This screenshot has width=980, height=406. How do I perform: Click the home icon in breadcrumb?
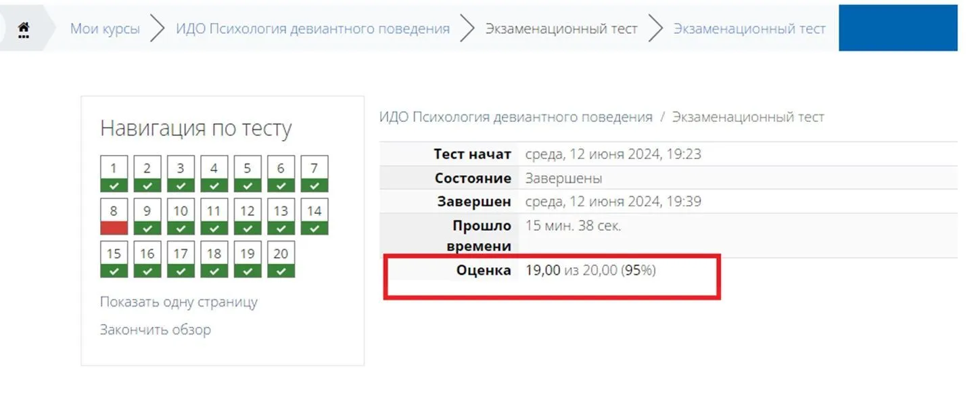click(24, 29)
